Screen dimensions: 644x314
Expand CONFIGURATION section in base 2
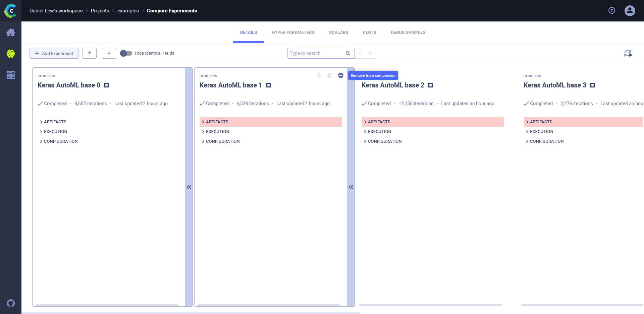click(x=384, y=141)
